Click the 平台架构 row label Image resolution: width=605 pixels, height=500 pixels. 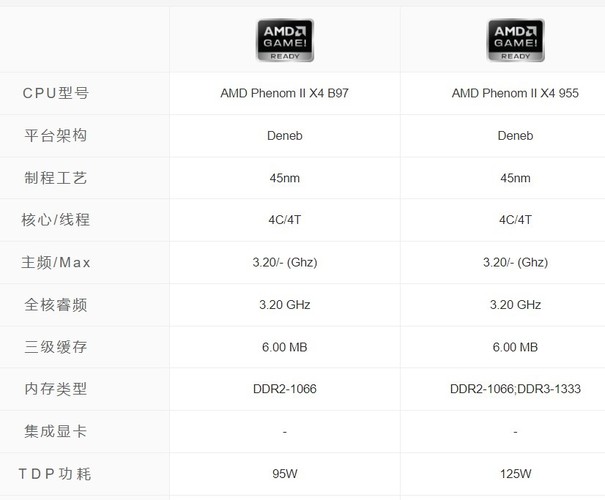pos(56,136)
